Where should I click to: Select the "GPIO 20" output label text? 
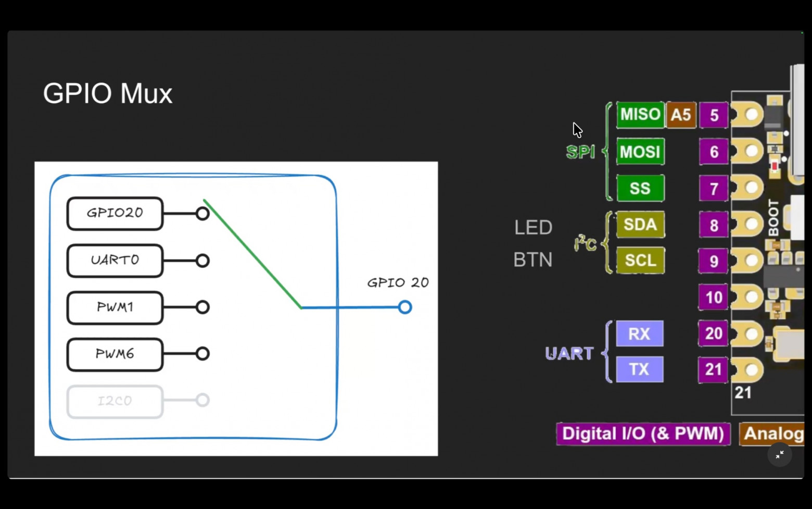point(398,283)
